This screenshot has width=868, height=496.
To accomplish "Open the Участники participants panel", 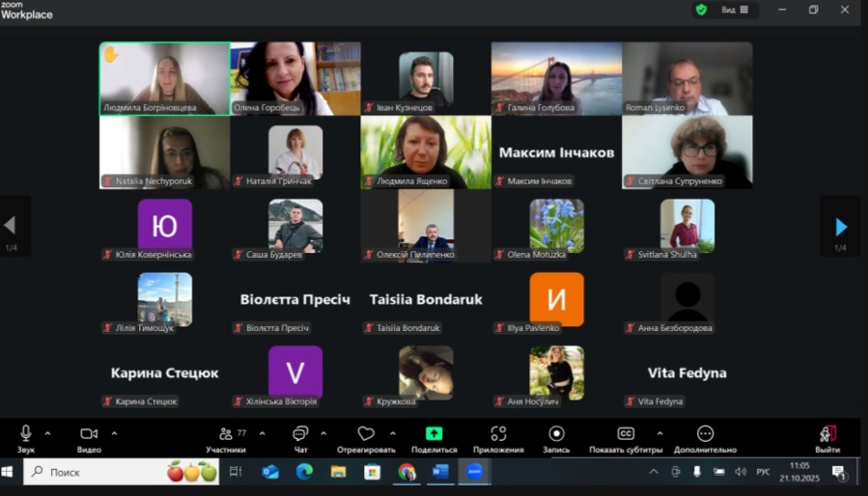I will point(226,434).
